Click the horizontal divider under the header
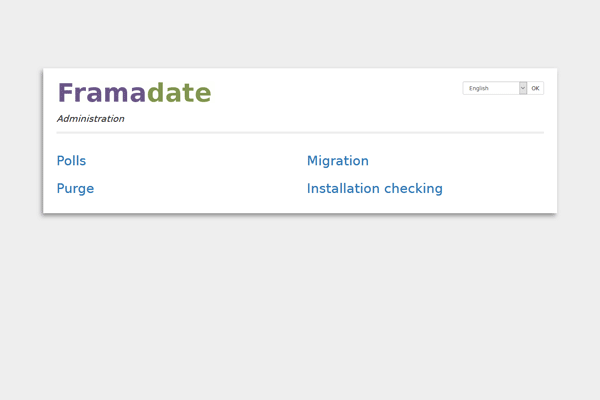600x400 pixels. coord(300,132)
